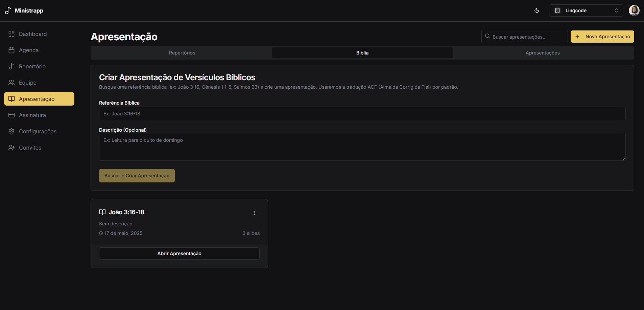Select Assinatura in the sidebar
Screen dimensions: 644x310
(32, 115)
